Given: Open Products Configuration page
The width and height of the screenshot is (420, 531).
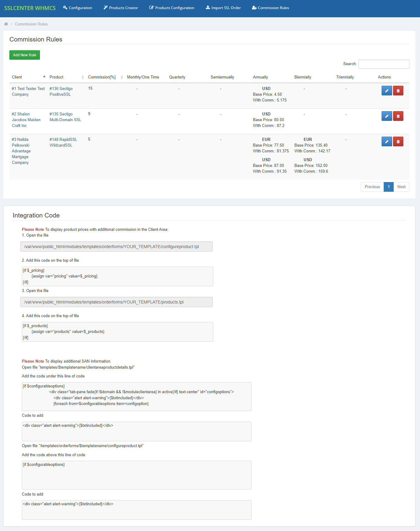Looking at the screenshot, I should 172,8.
